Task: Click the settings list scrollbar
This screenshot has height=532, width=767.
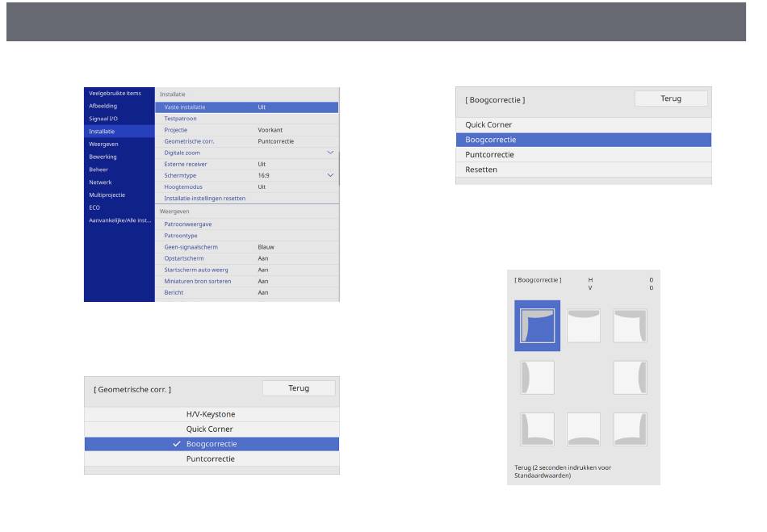Action: coord(338,169)
